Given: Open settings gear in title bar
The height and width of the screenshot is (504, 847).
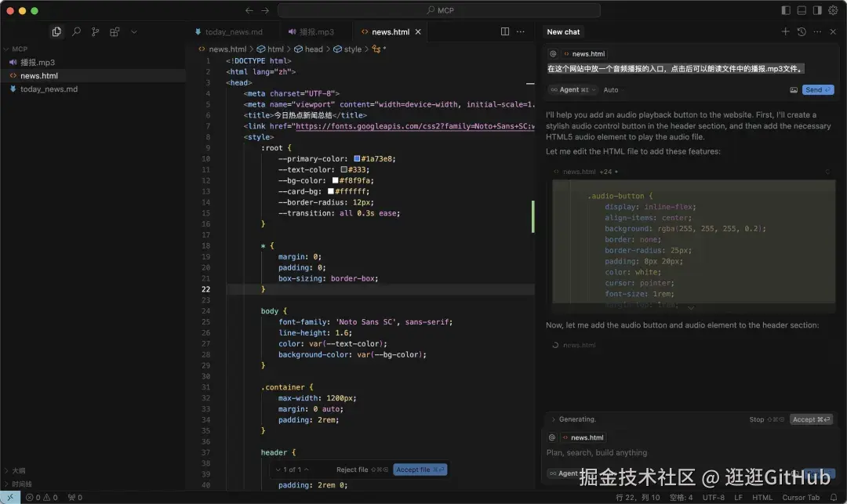Looking at the screenshot, I should point(833,10).
